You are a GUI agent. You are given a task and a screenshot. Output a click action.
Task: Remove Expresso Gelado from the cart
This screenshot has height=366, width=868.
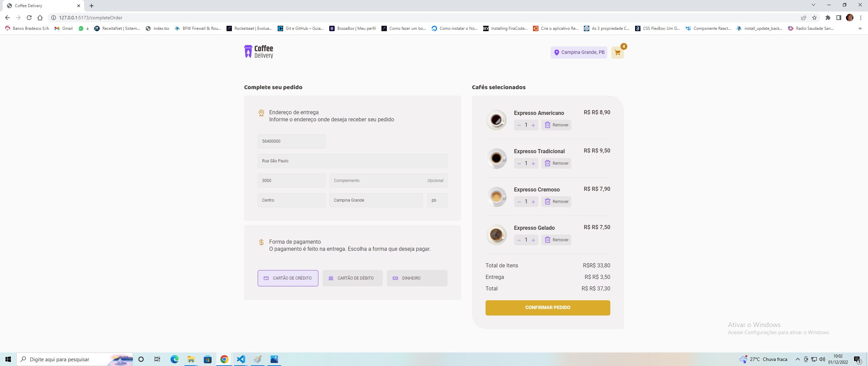(x=556, y=240)
